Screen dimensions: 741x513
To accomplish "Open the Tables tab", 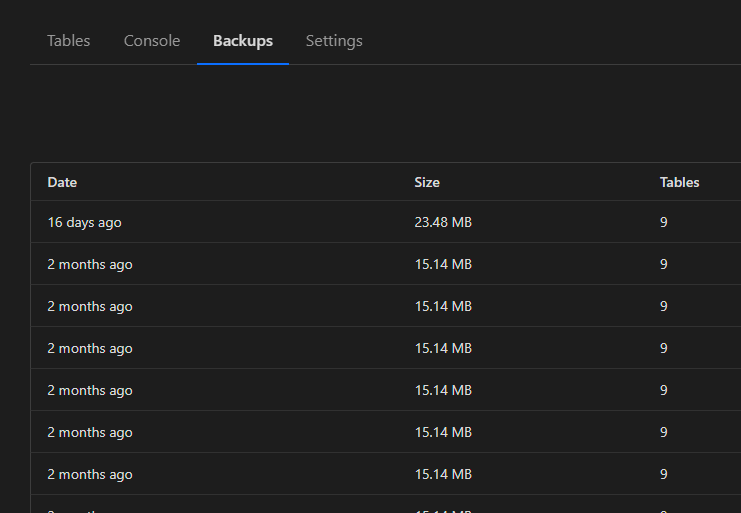I will (x=69, y=41).
